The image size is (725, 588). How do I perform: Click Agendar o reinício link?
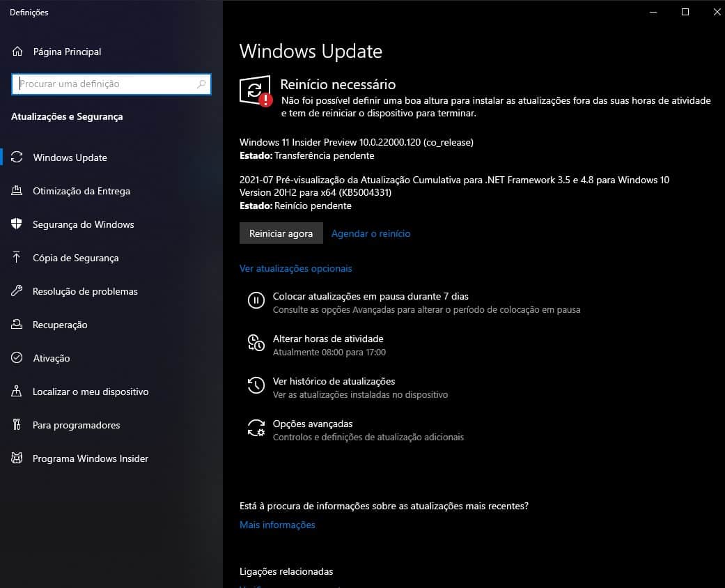click(371, 233)
